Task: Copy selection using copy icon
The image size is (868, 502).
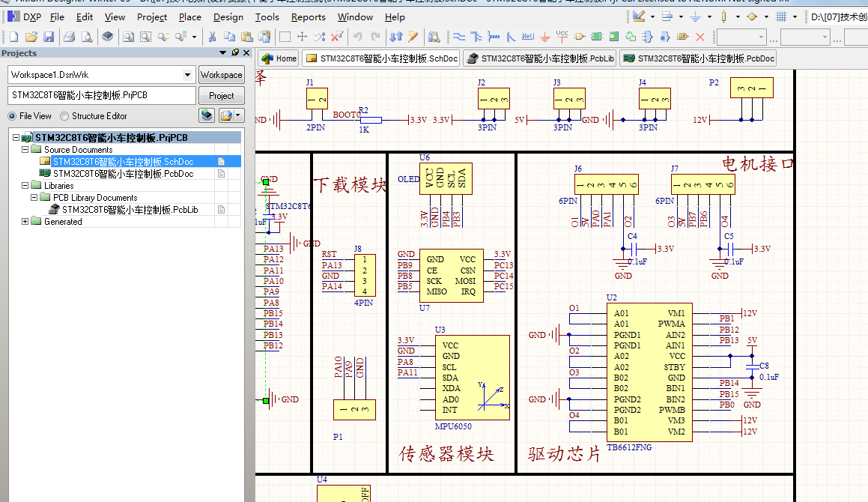Action: [x=229, y=37]
